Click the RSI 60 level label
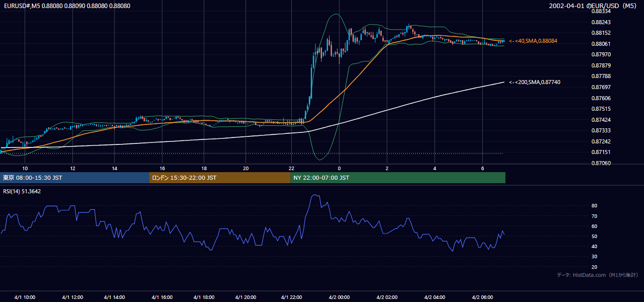644x302 pixels. [594, 226]
